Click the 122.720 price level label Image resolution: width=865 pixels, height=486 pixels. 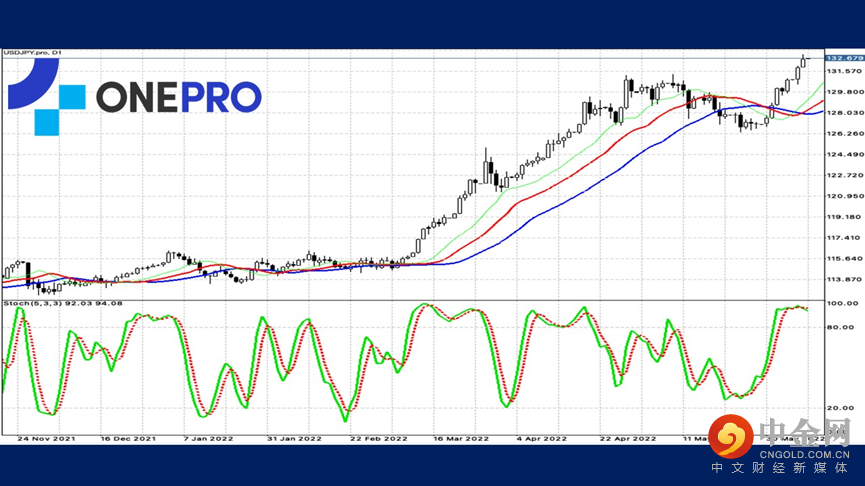[844, 175]
